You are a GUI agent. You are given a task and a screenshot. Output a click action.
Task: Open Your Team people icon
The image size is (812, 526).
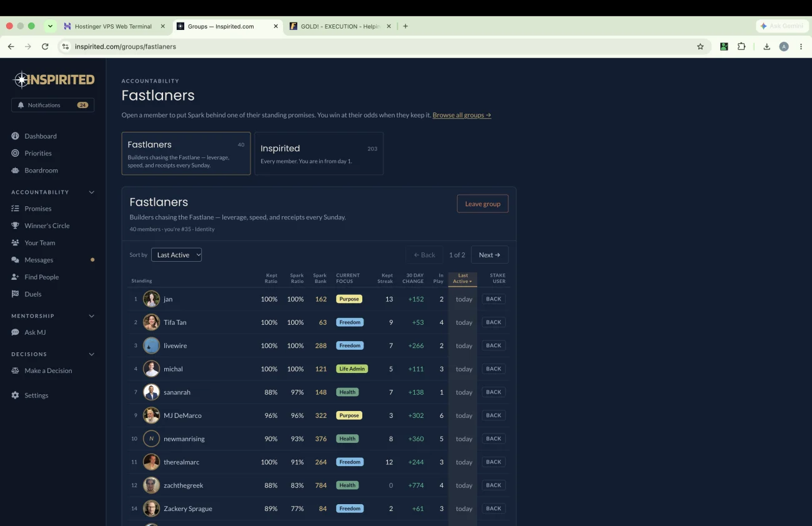16,243
